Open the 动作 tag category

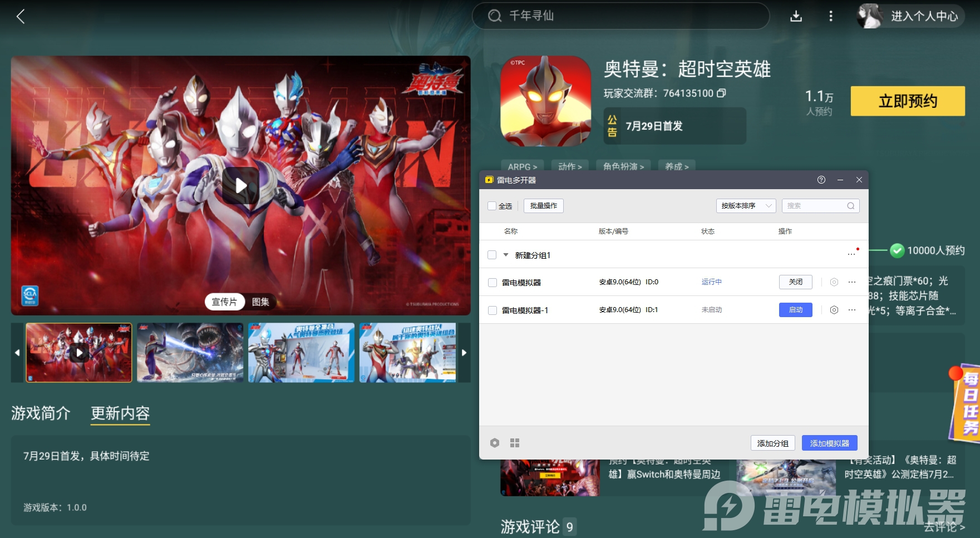[570, 166]
